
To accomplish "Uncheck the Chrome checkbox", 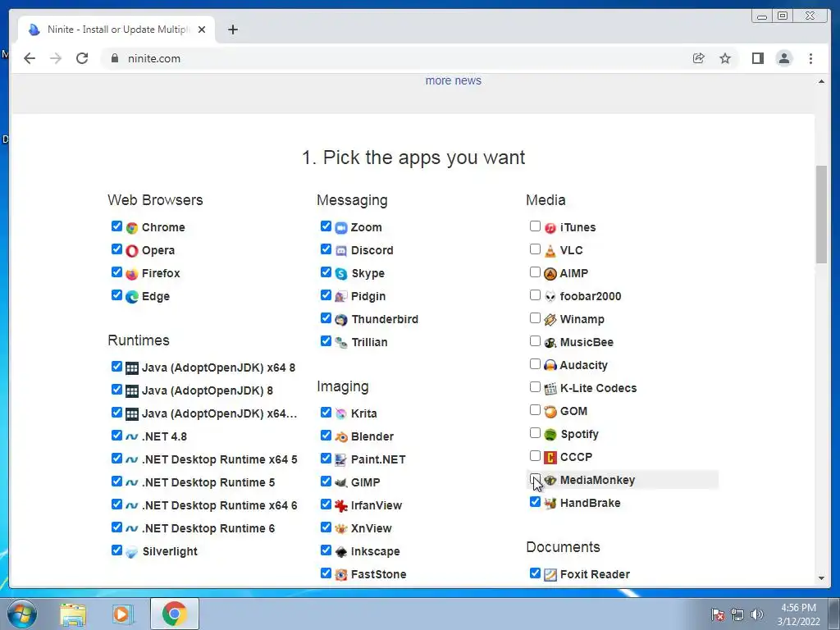I will pyautogui.click(x=116, y=226).
